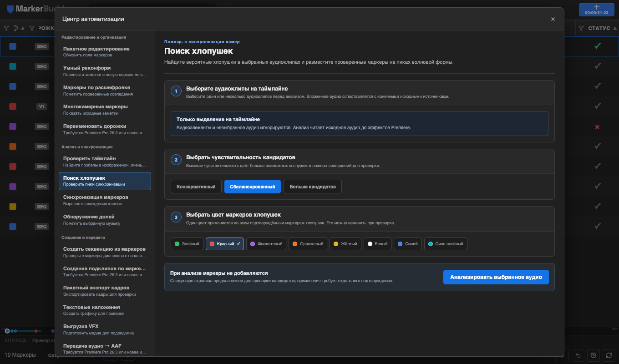
Task: Click the Анализировать выбранное аудио button
Action: coord(496,277)
